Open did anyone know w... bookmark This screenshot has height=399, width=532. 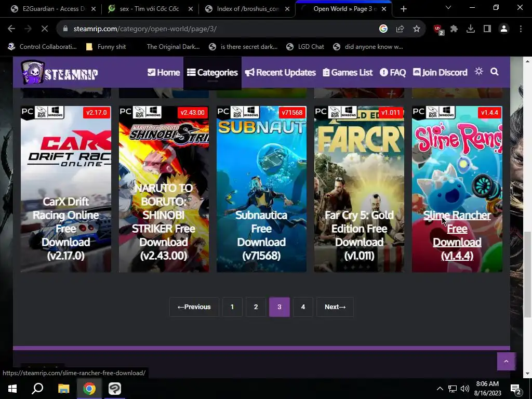(368, 47)
